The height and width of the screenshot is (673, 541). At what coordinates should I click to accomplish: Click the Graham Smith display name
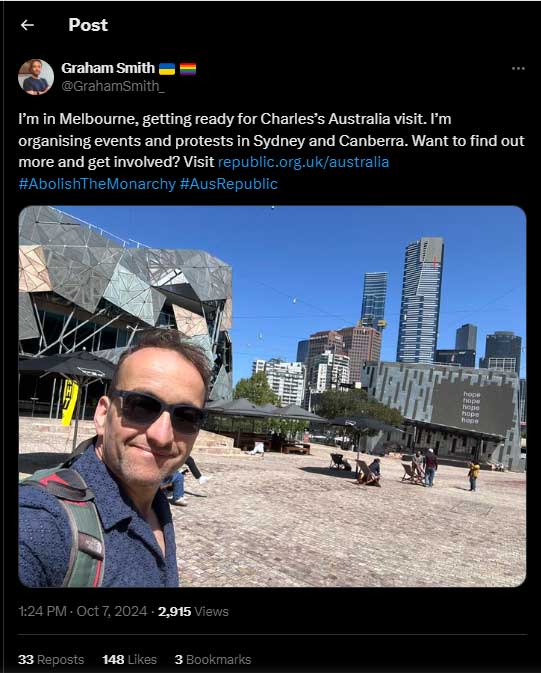[108, 68]
